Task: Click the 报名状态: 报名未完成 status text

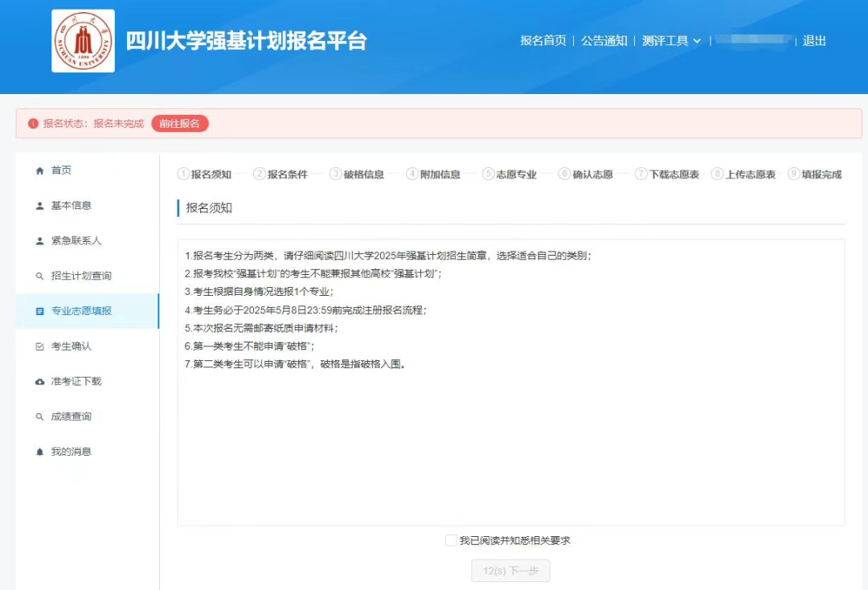Action: [x=93, y=124]
